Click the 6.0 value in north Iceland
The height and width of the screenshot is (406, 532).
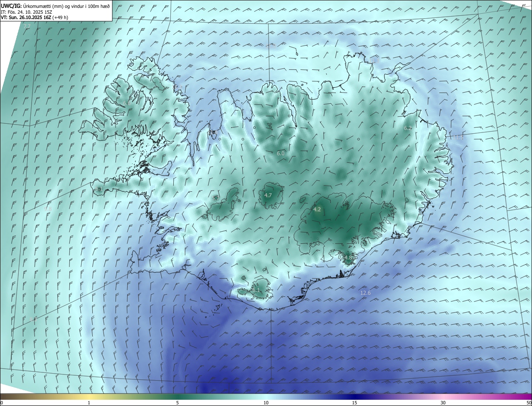tap(281, 154)
